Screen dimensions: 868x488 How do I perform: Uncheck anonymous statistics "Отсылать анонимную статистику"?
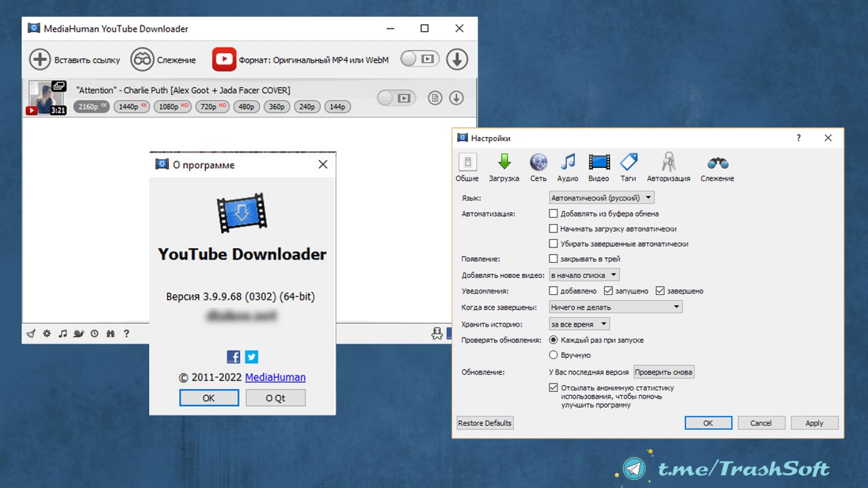tap(553, 388)
